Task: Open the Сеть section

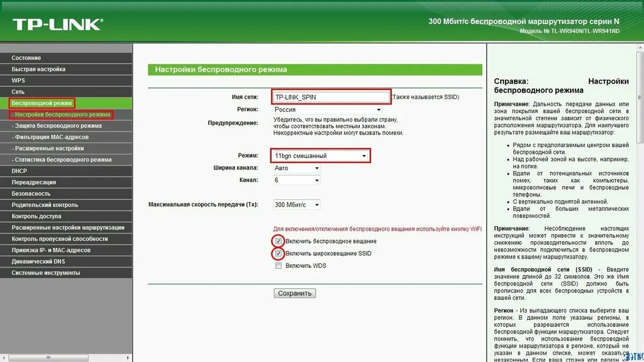Action: [65, 92]
